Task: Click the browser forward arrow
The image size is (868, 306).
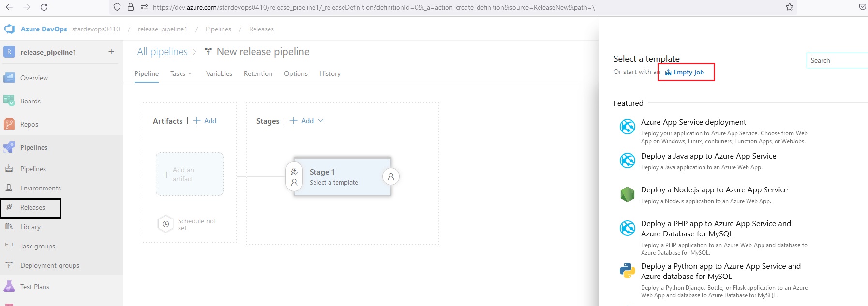Action: point(27,7)
